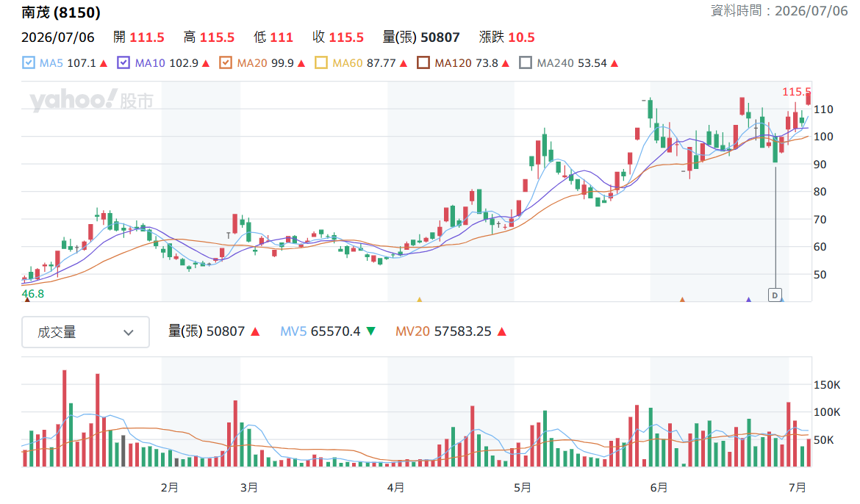
Task: Click the Yahoo stock logo watermark
Action: 91,100
